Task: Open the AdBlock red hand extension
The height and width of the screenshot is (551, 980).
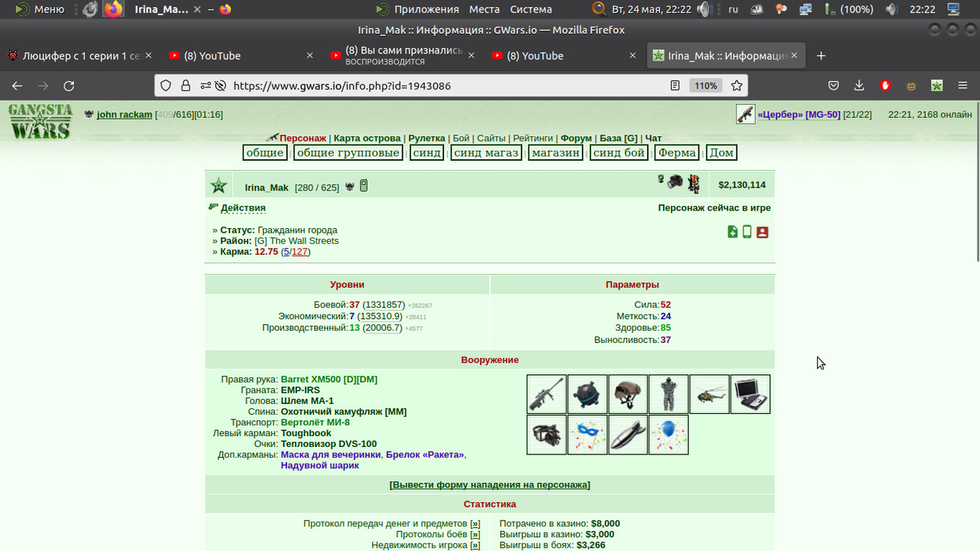Action: click(x=885, y=86)
